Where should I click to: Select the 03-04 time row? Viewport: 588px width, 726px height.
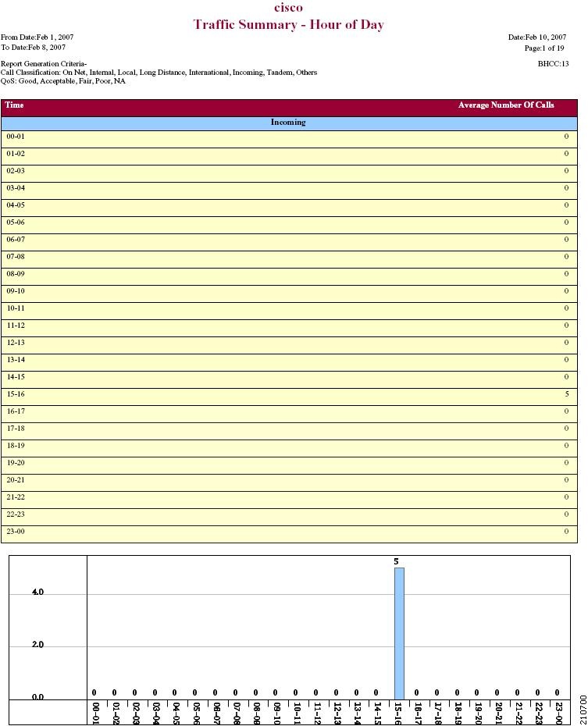pyautogui.click(x=289, y=190)
